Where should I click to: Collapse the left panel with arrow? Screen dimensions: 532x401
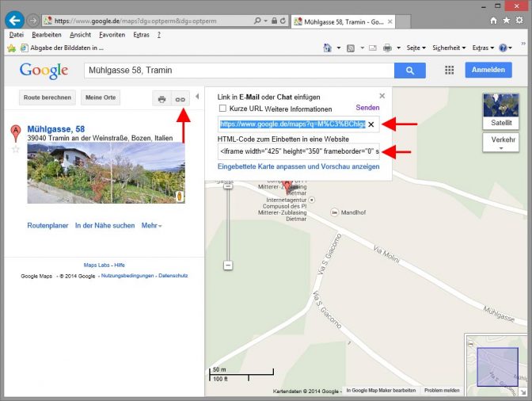pos(197,97)
